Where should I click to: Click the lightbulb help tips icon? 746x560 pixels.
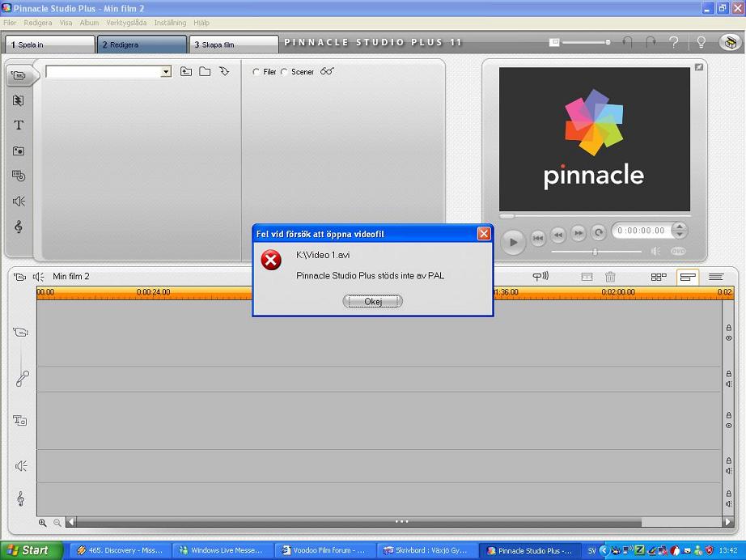tap(701, 42)
